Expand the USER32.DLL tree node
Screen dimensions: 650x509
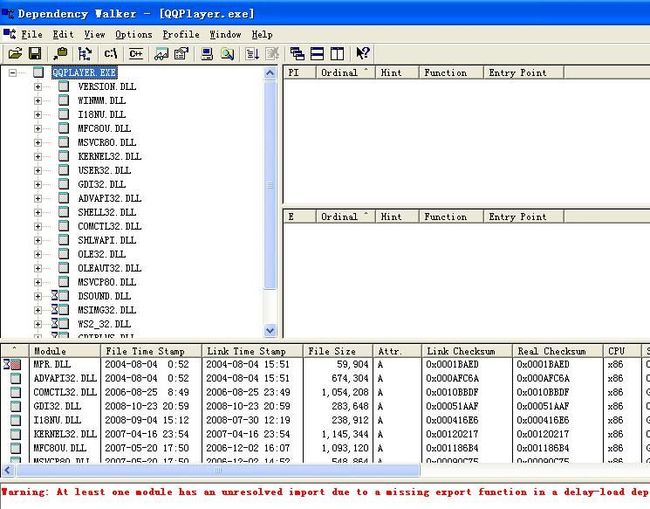[38, 170]
